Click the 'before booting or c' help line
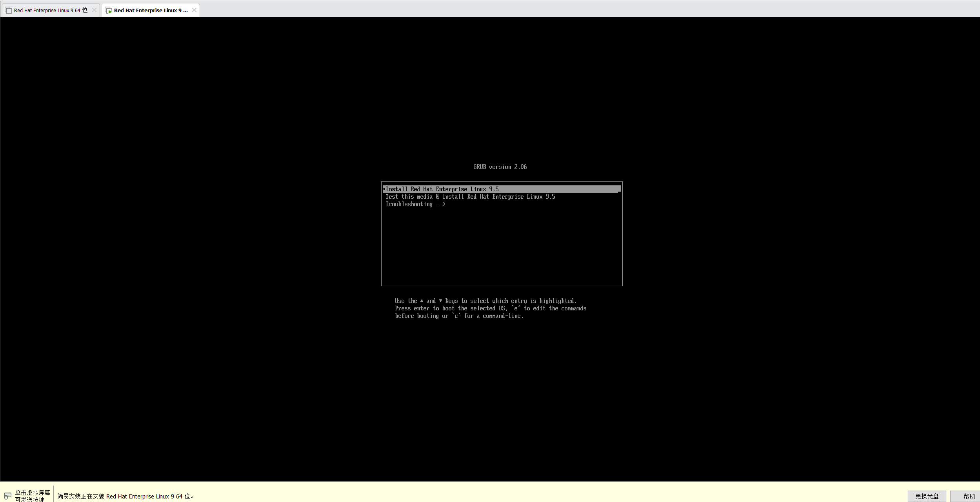980x502 pixels. coord(459,316)
